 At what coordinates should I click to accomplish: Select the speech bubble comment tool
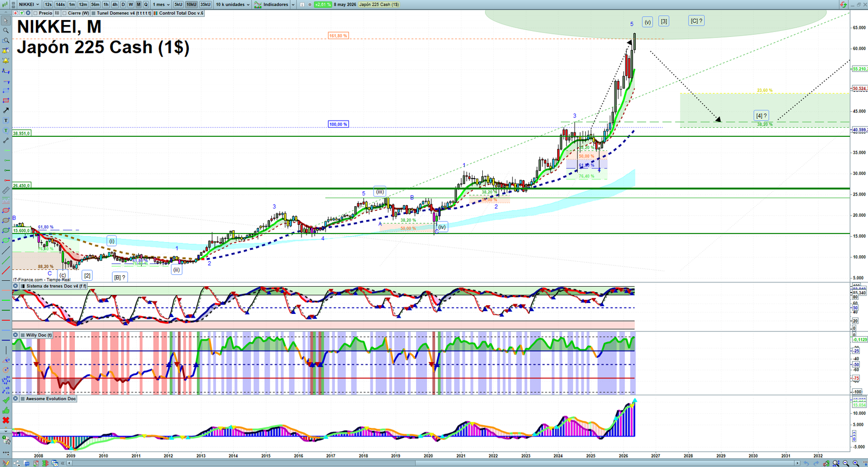(6, 130)
